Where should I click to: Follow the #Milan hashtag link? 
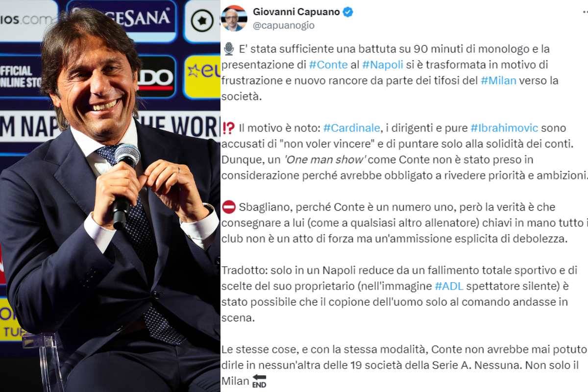[498, 80]
